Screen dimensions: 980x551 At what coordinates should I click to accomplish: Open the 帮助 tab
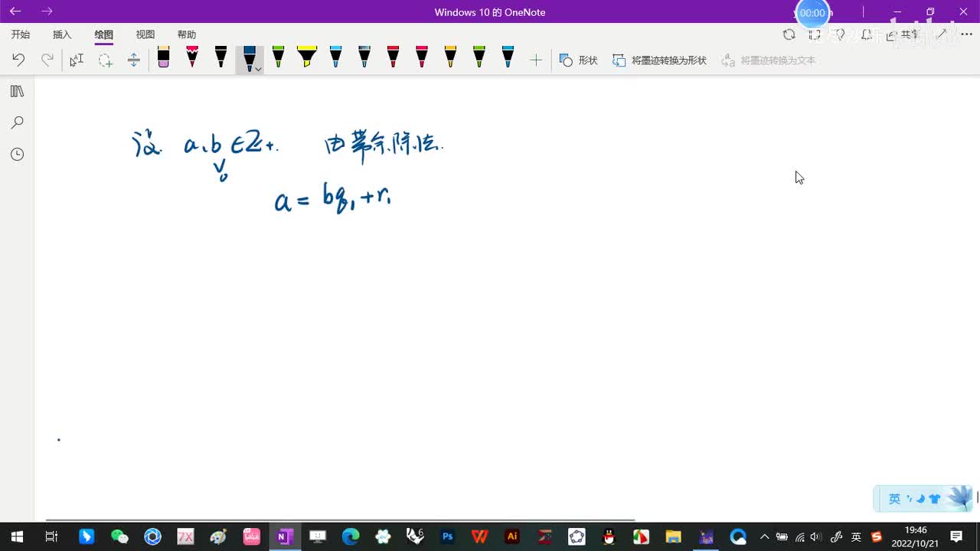coord(187,34)
